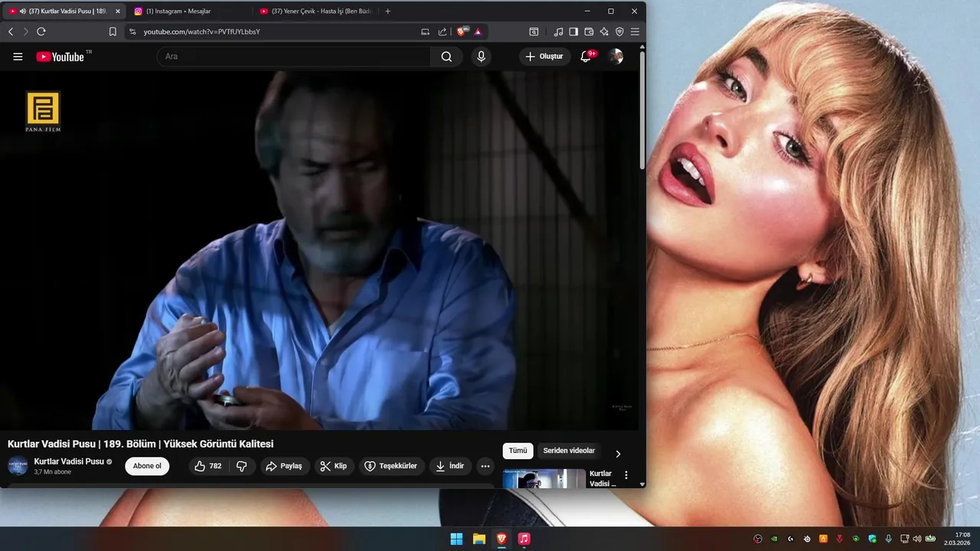Toggle the Brave sidebar panel icon
The height and width of the screenshot is (551, 980).
[x=573, y=31]
